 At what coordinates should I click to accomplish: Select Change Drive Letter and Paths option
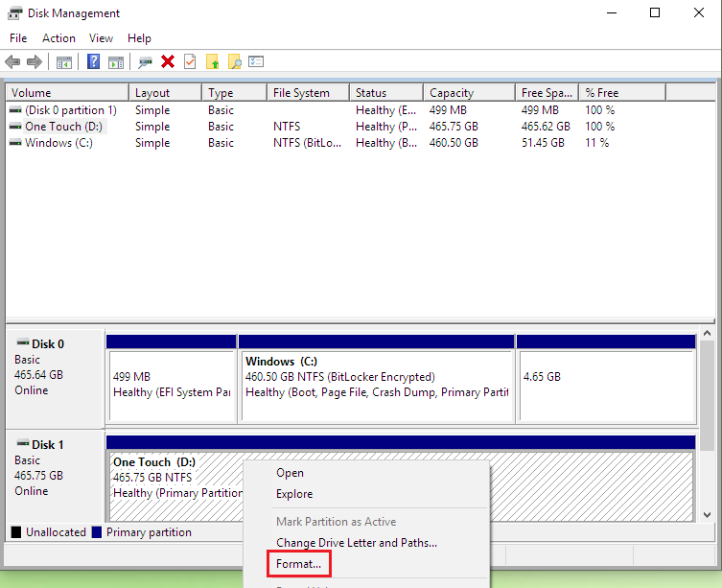pos(357,543)
